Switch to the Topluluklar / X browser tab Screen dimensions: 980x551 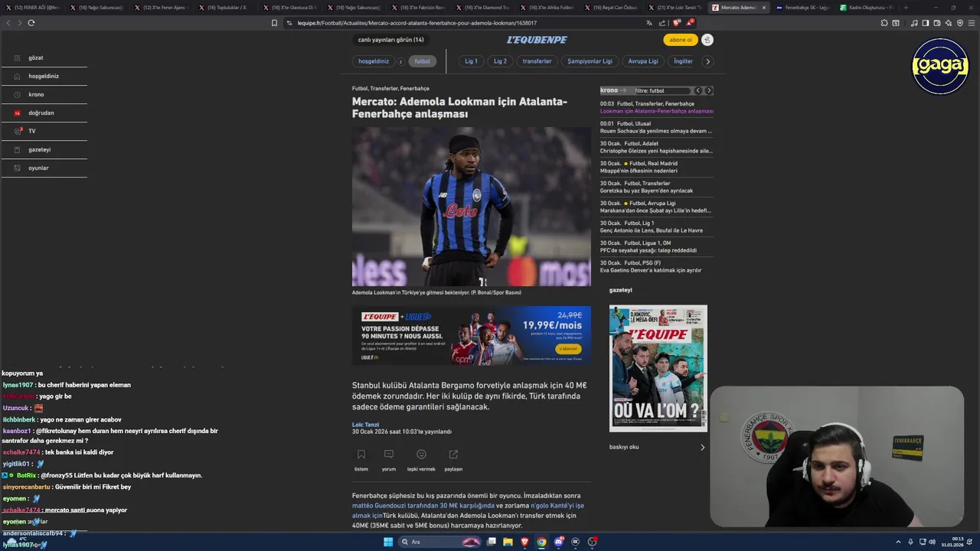[227, 8]
